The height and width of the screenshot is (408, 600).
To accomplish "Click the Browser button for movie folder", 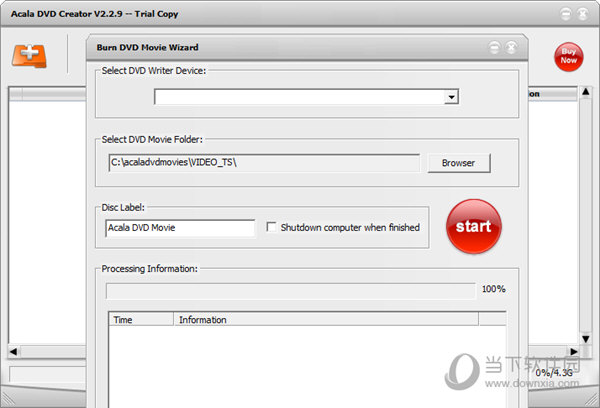I will click(x=458, y=163).
